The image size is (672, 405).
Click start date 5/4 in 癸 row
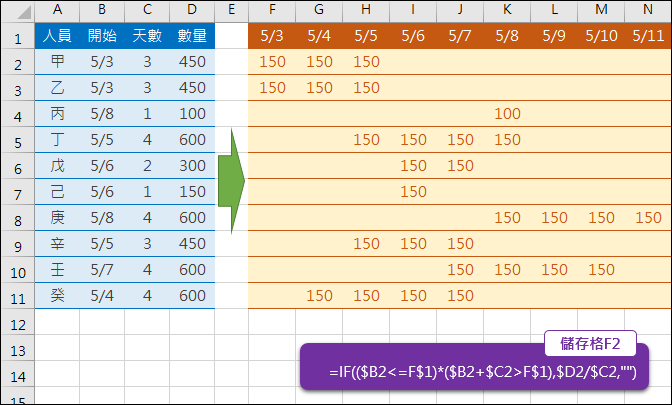coord(102,295)
